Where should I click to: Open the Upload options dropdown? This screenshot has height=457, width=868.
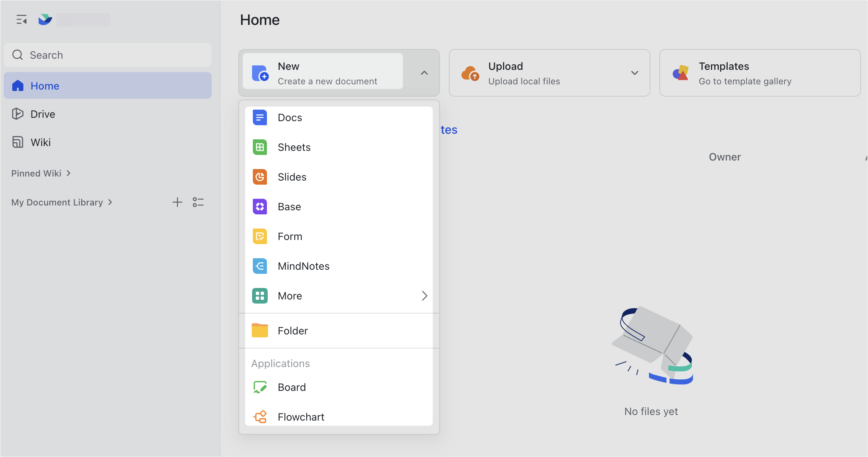coord(635,73)
